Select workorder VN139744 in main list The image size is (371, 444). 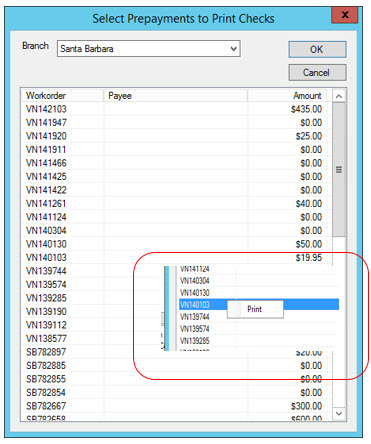pos(46,271)
